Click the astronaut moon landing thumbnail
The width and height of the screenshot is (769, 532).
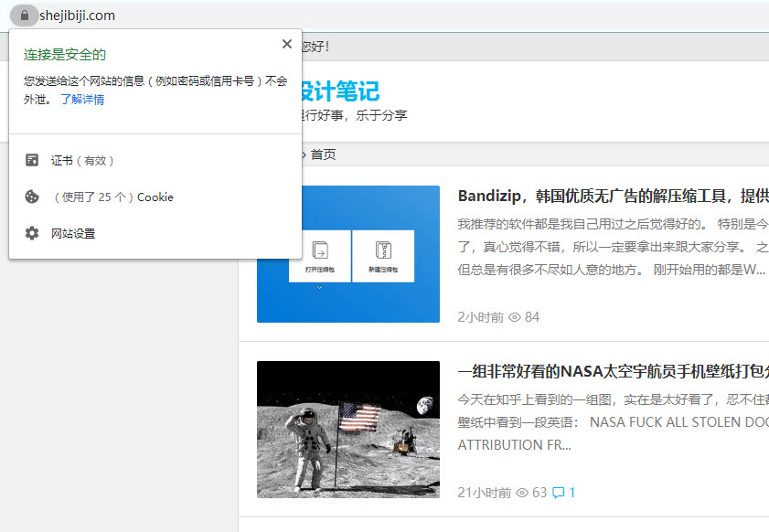point(348,429)
